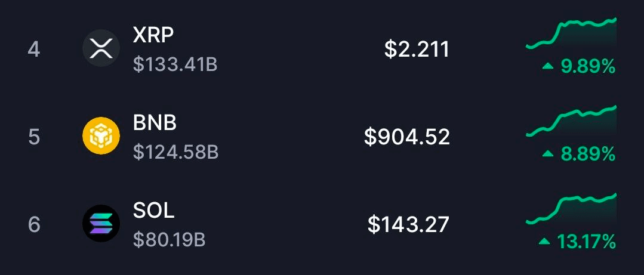Click the Solana SOL coin logo

click(101, 224)
